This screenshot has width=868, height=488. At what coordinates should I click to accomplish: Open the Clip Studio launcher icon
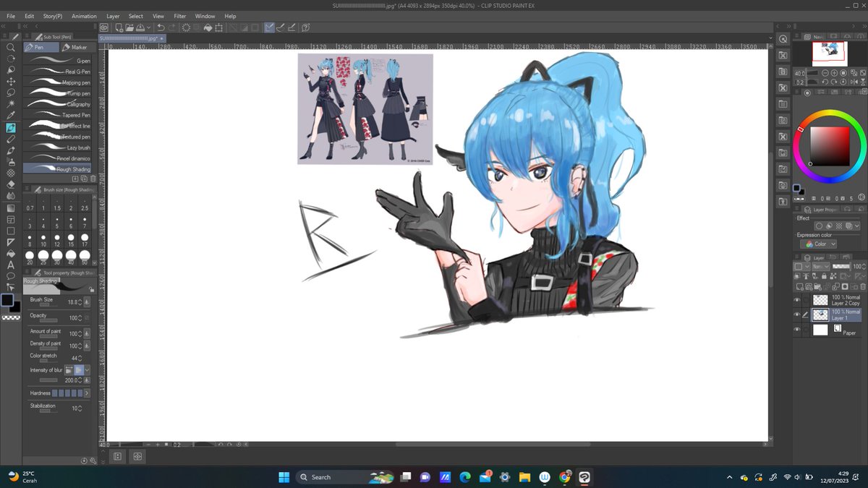[x=104, y=27]
